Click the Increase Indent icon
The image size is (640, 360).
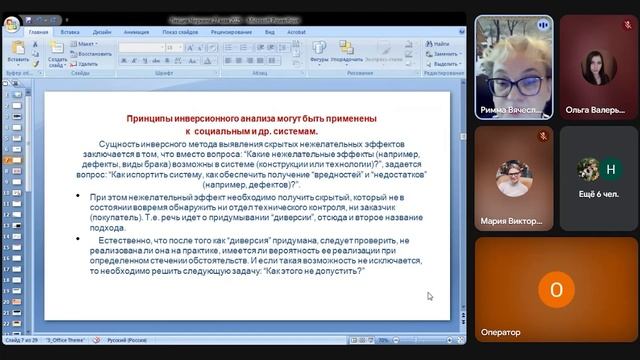click(270, 48)
